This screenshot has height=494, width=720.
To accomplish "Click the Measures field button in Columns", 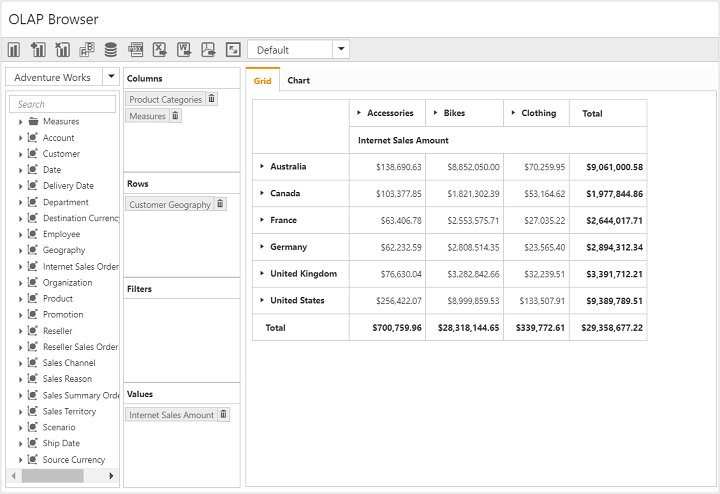I will [147, 116].
